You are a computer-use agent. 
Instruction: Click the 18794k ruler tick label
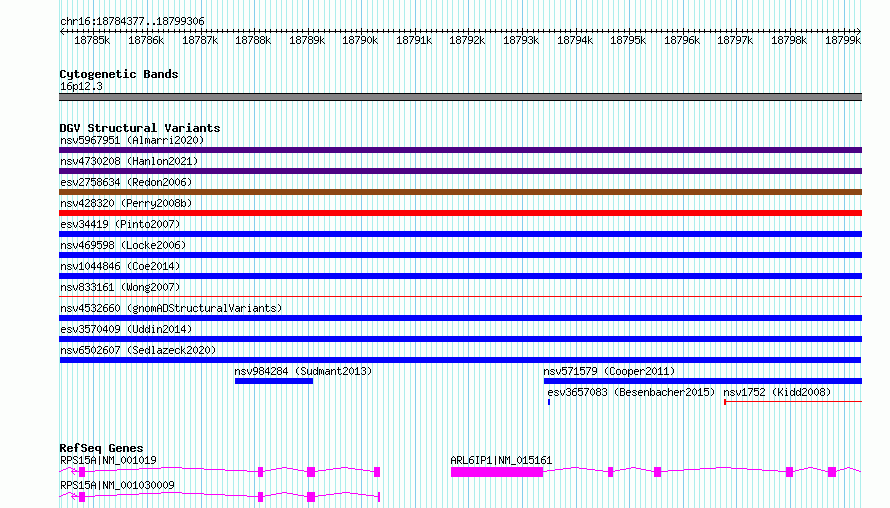[x=575, y=40]
